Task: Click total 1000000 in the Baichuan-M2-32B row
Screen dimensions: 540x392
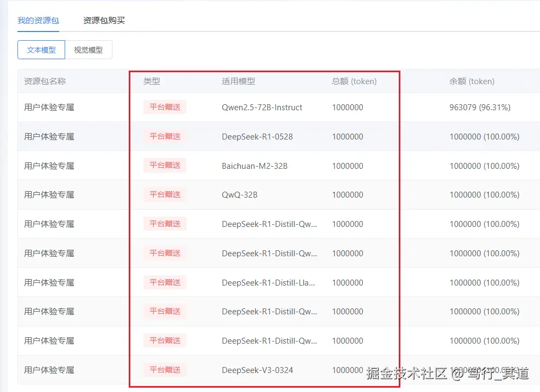Action: click(x=348, y=166)
